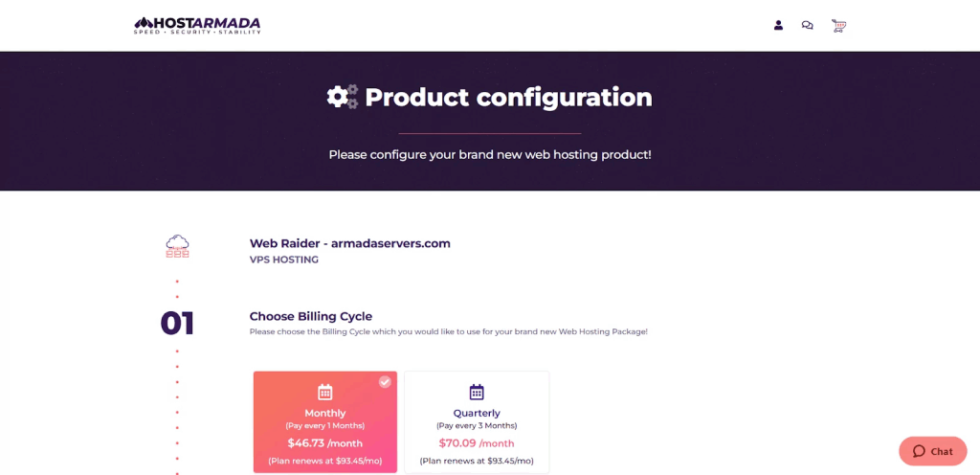This screenshot has height=475, width=980.
Task: Click the HostArmada logo
Action: (x=197, y=25)
